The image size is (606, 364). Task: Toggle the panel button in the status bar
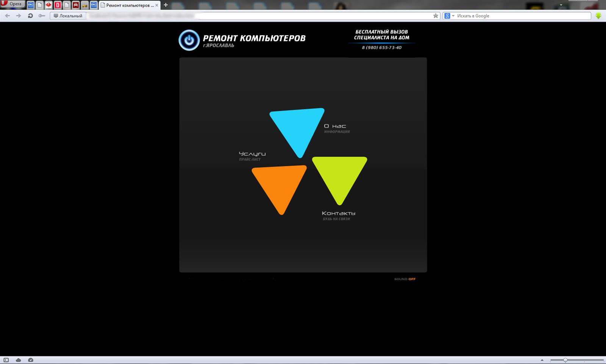click(x=6, y=360)
